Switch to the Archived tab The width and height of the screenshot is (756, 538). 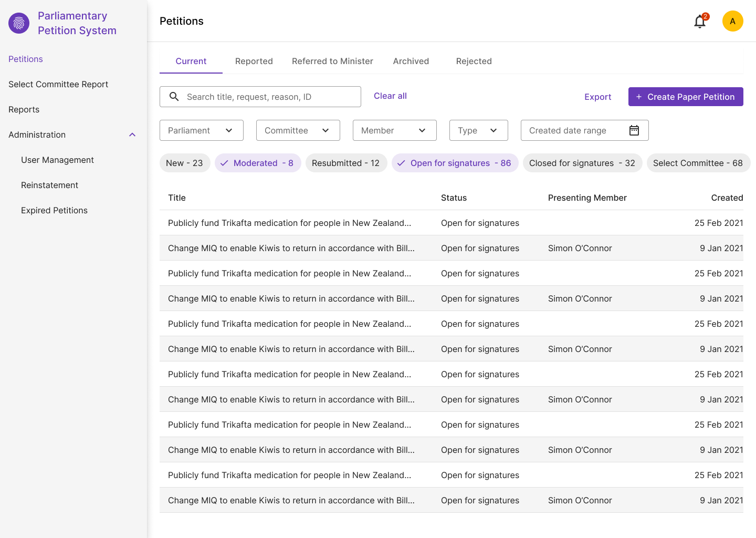(x=411, y=61)
